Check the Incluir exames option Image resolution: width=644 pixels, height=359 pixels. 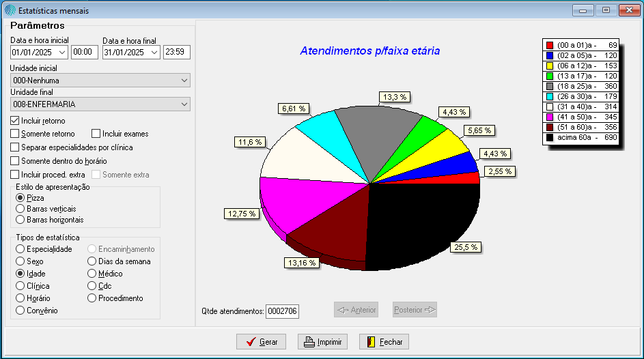point(96,134)
